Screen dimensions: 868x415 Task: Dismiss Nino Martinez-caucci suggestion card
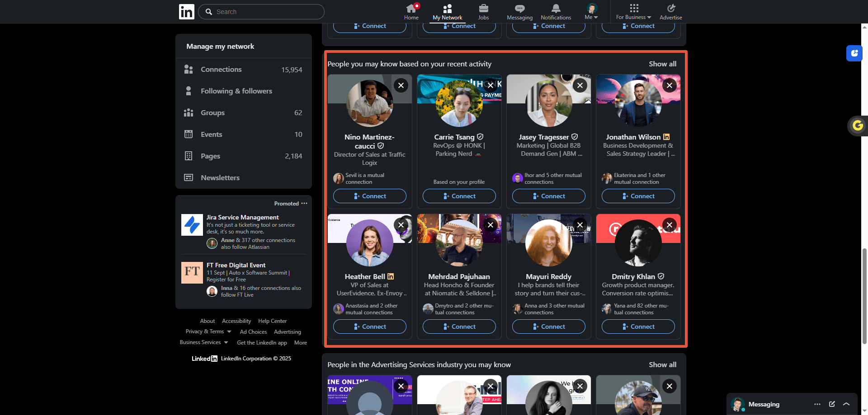401,85
